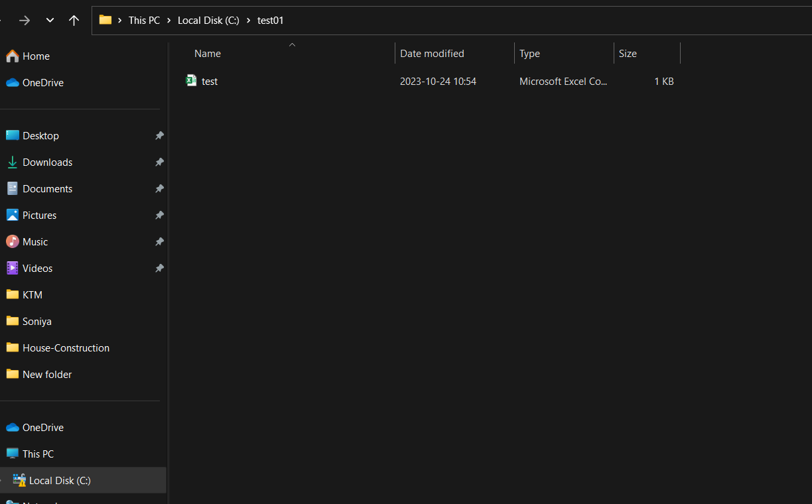Click folder icon in address bar
Image resolution: width=812 pixels, height=504 pixels.
105,20
